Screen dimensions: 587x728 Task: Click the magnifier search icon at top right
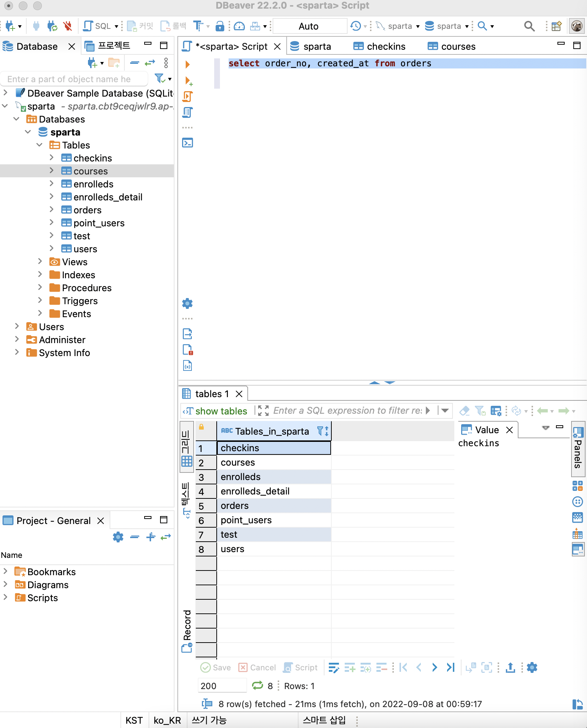click(529, 26)
